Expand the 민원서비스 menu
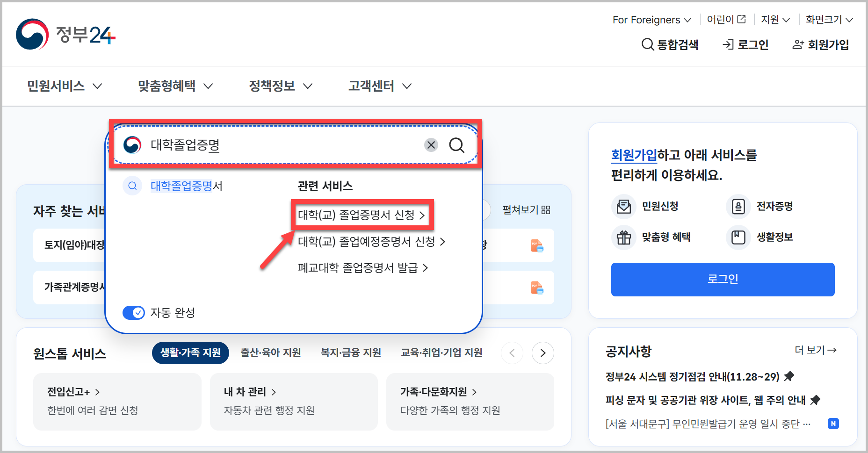The height and width of the screenshot is (453, 868). tap(64, 86)
